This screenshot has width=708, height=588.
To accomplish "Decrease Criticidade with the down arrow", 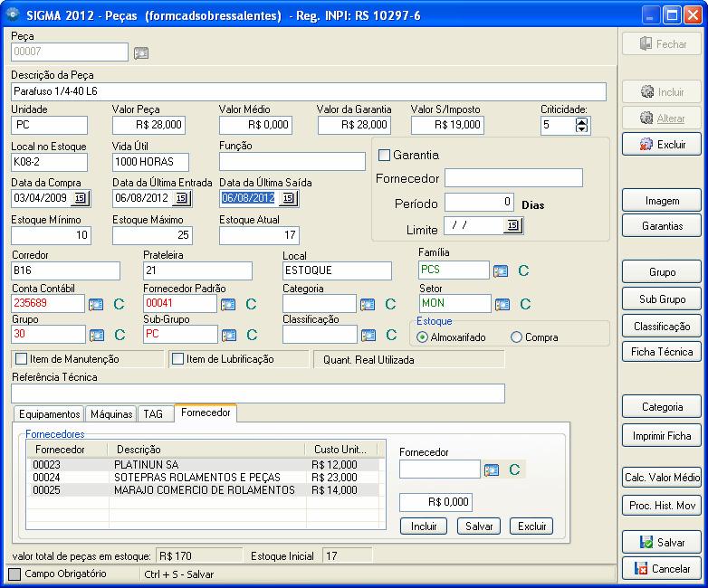I will pyautogui.click(x=582, y=129).
